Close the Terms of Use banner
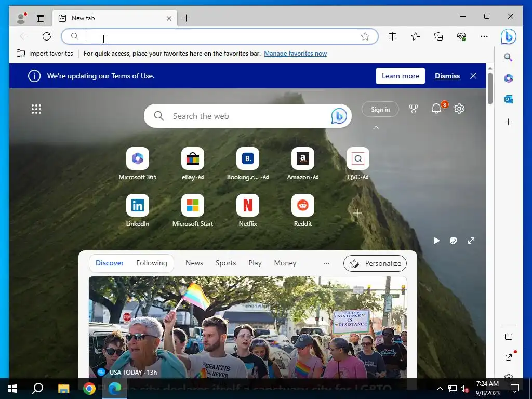Viewport: 532px width, 399px height. (x=473, y=76)
